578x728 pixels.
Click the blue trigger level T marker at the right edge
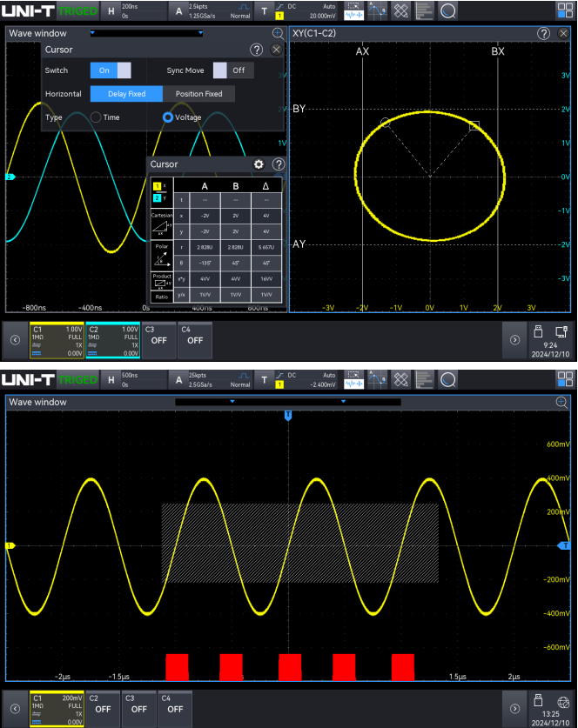(565, 545)
